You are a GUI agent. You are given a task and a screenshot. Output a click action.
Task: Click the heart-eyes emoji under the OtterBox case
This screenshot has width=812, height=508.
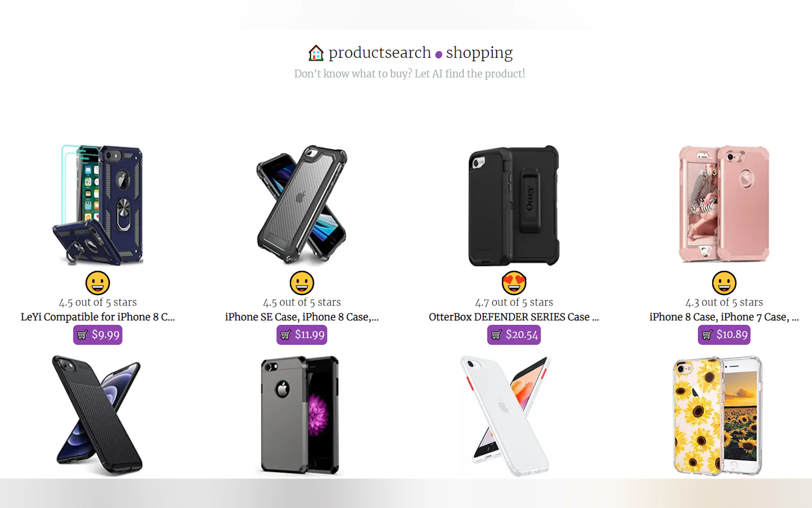pyautogui.click(x=514, y=283)
